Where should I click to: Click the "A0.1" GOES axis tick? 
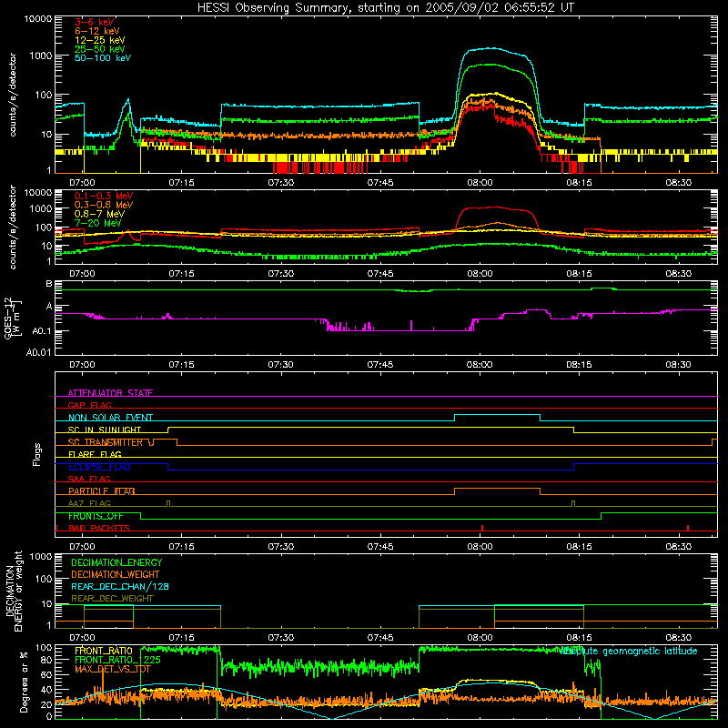[42, 331]
